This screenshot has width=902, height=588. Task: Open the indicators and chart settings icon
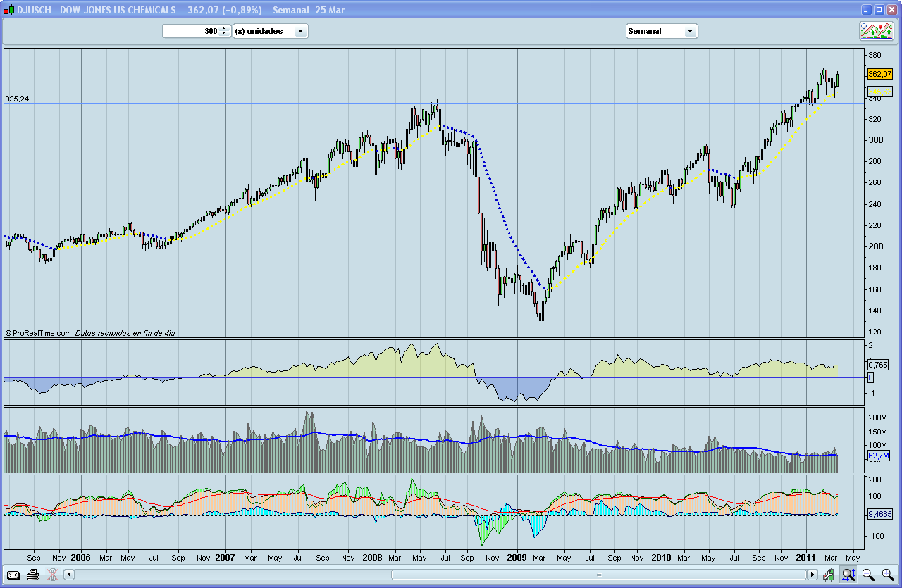pos(877,31)
